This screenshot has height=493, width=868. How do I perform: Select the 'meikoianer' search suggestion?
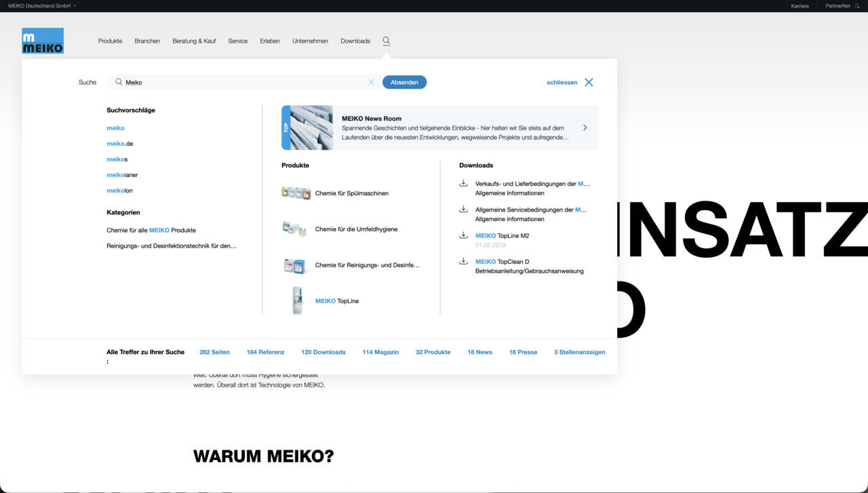(122, 175)
